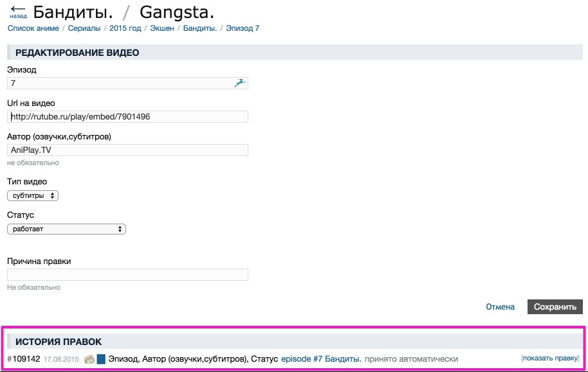Open the 'Сериалы' breadcrumb link

click(x=84, y=28)
